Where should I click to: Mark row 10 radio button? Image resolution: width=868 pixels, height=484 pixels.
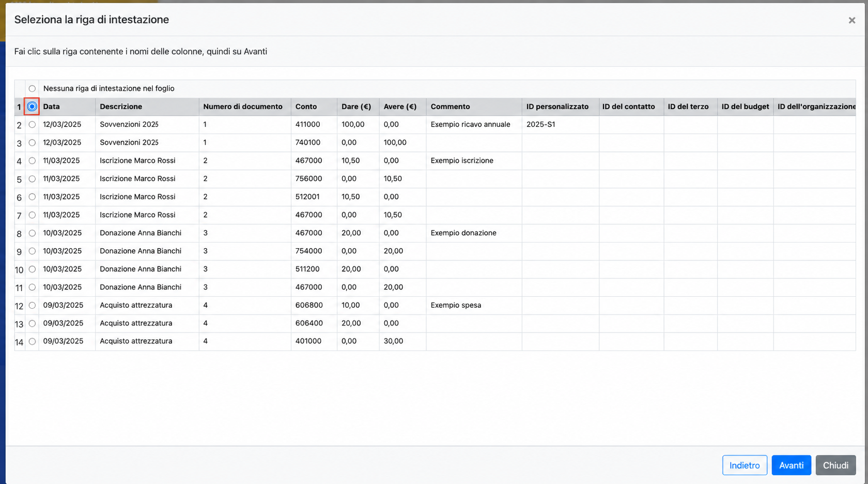tap(32, 269)
